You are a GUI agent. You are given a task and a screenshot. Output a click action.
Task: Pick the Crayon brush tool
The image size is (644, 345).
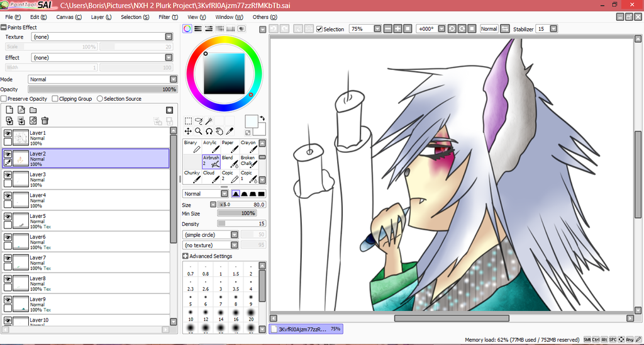click(248, 147)
